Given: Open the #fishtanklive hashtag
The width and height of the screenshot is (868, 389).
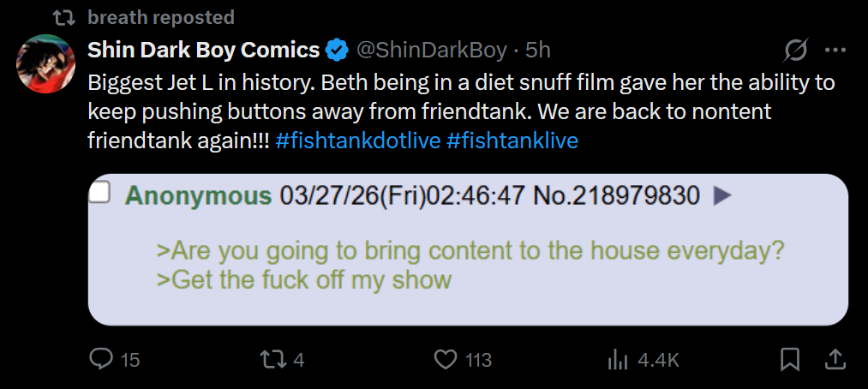Looking at the screenshot, I should tap(512, 141).
